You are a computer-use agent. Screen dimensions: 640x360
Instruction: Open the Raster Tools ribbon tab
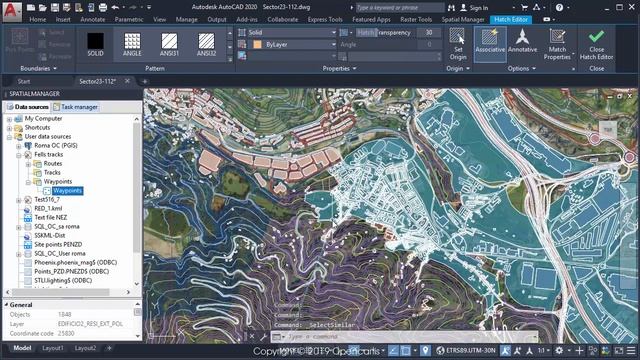[x=416, y=19]
